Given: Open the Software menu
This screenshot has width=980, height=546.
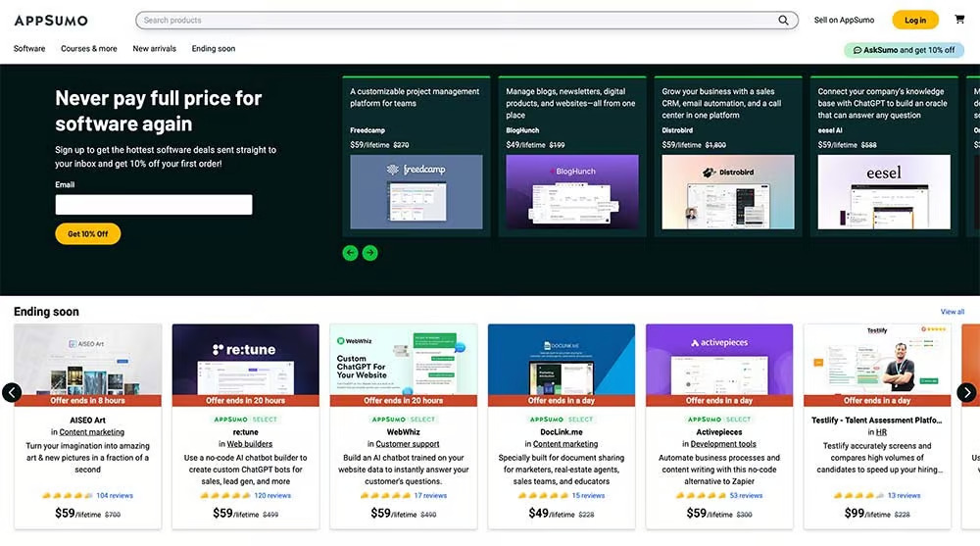Looking at the screenshot, I should [x=29, y=49].
